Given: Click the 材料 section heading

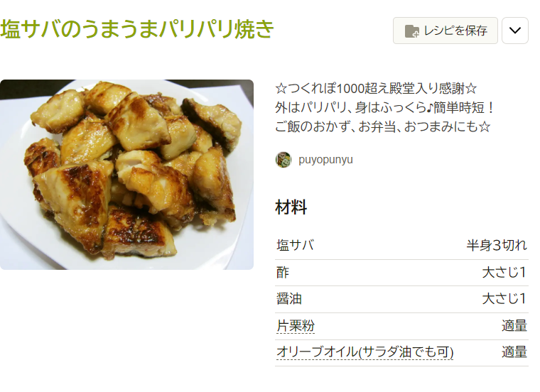Looking at the screenshot, I should 291,207.
